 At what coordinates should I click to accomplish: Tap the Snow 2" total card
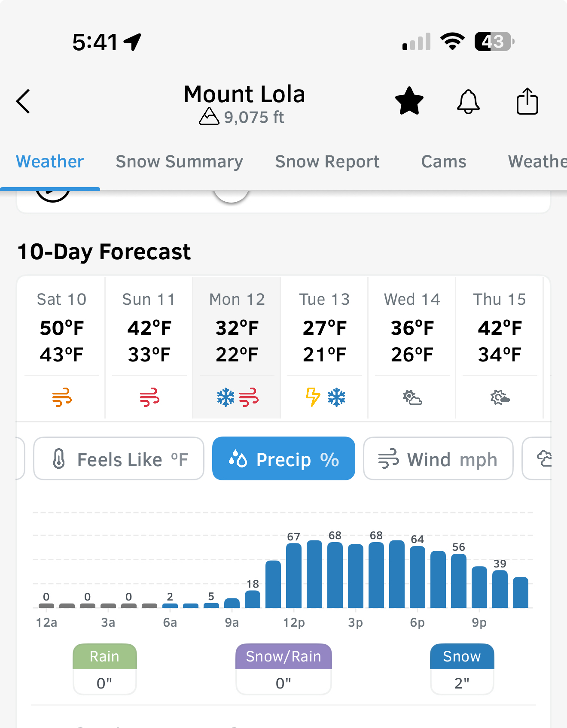coord(462,669)
